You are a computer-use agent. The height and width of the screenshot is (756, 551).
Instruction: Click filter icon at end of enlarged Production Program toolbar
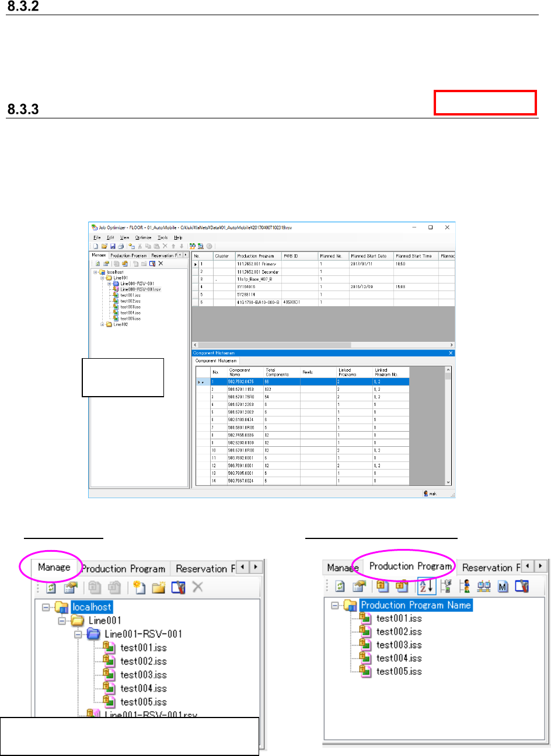(x=522, y=586)
